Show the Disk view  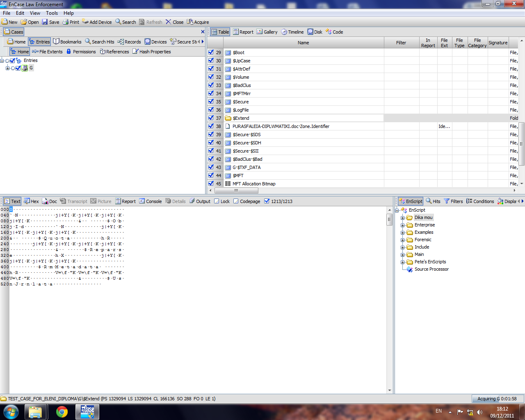click(x=315, y=32)
